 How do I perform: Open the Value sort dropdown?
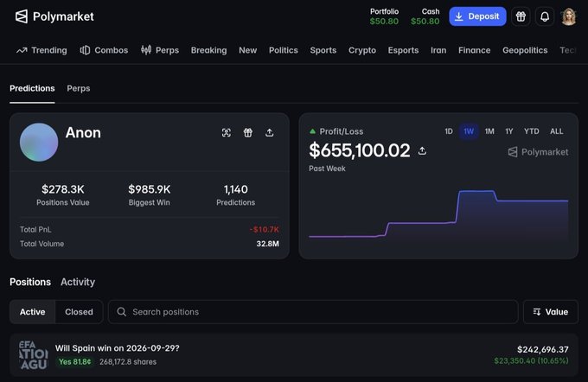pos(551,312)
